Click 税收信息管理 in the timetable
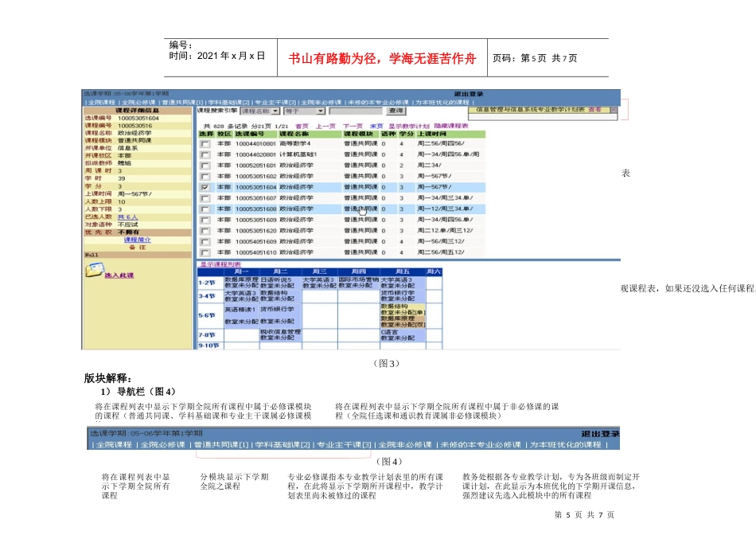756x535 pixels. point(280,332)
